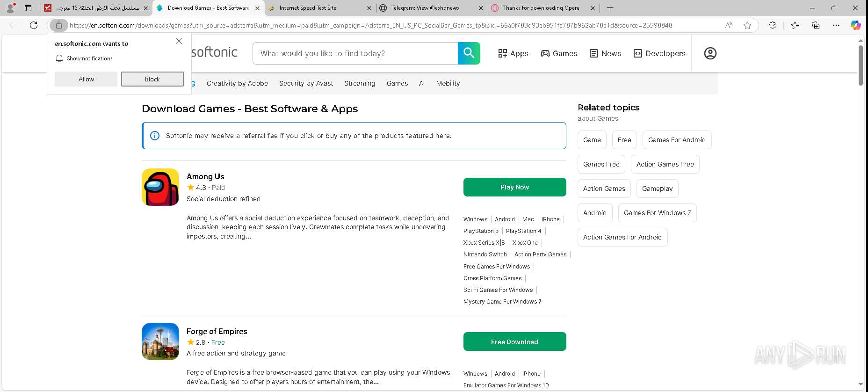
Task: Click the Softonic logo
Action: coord(214,52)
